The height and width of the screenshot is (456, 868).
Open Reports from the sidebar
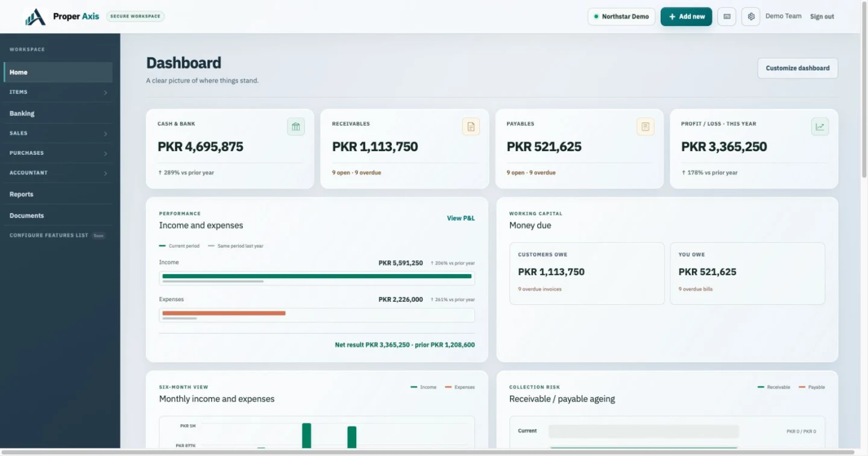(58, 194)
